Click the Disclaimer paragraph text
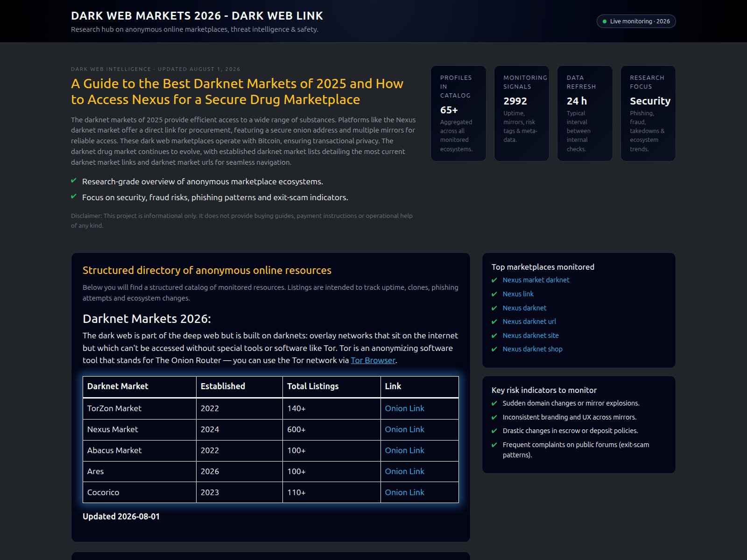This screenshot has width=747, height=560. click(242, 221)
